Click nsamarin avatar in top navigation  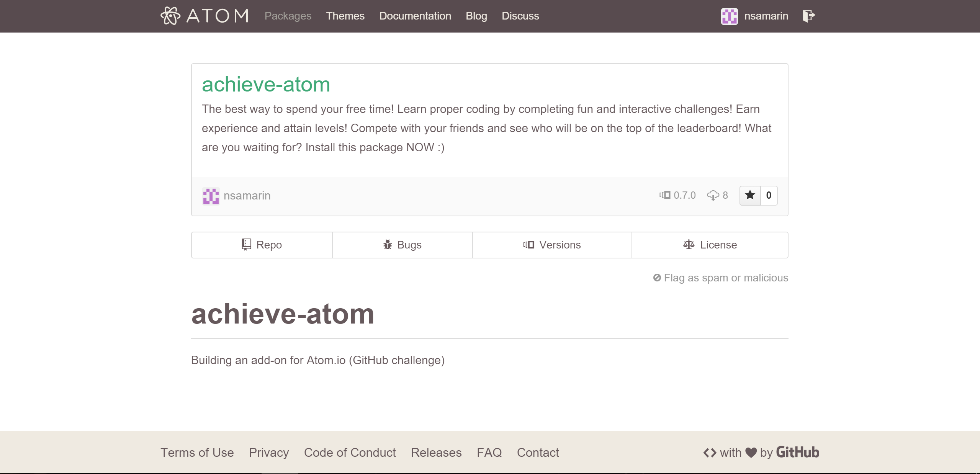[x=729, y=16]
